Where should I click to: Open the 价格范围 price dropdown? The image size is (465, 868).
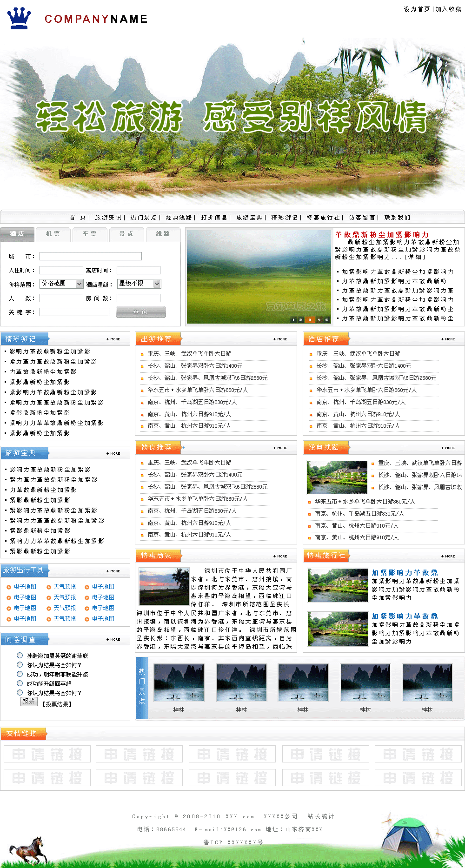61,284
